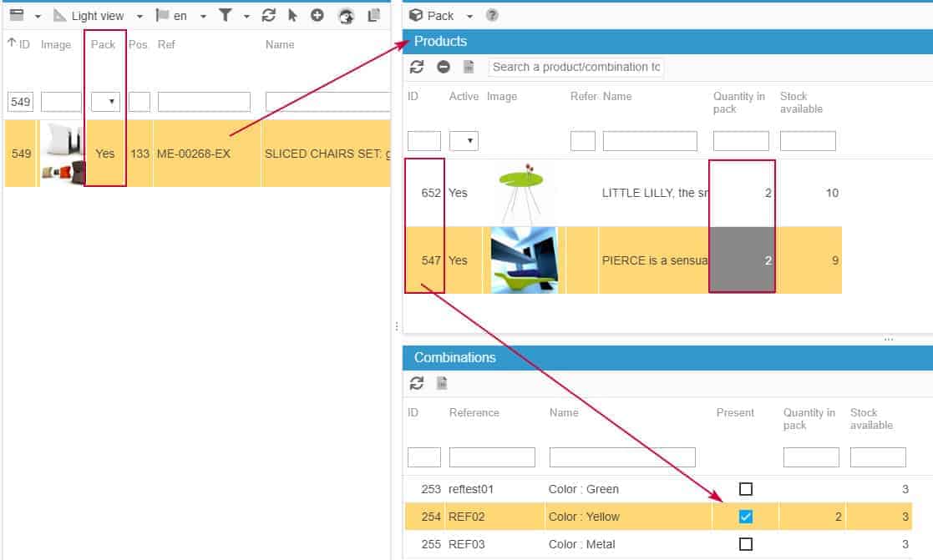
Task: Click the add product plus icon
Action: coord(317,16)
